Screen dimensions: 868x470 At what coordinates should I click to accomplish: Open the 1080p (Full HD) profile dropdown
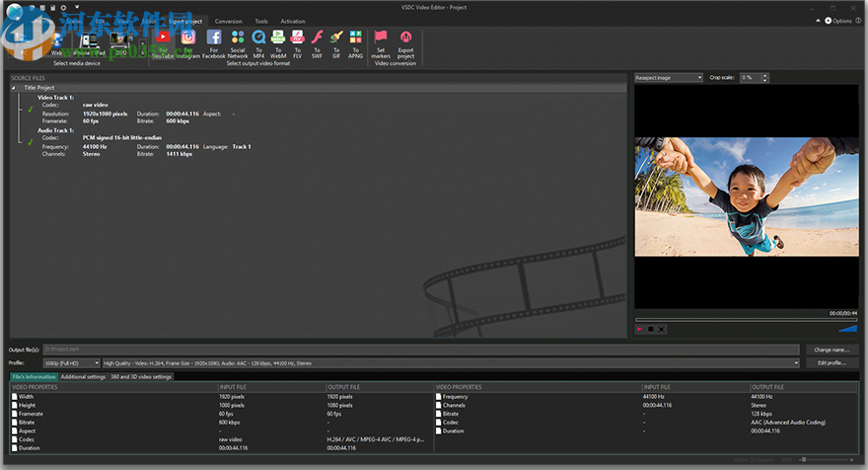click(71, 363)
